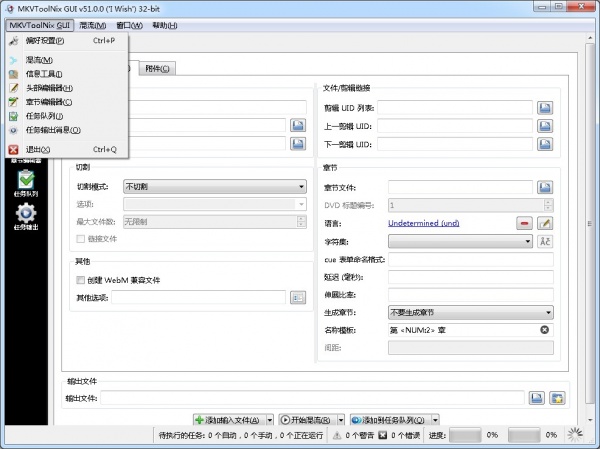Browse file for 剪辑 UID 列表
This screenshot has width=600, height=449.
coord(545,108)
